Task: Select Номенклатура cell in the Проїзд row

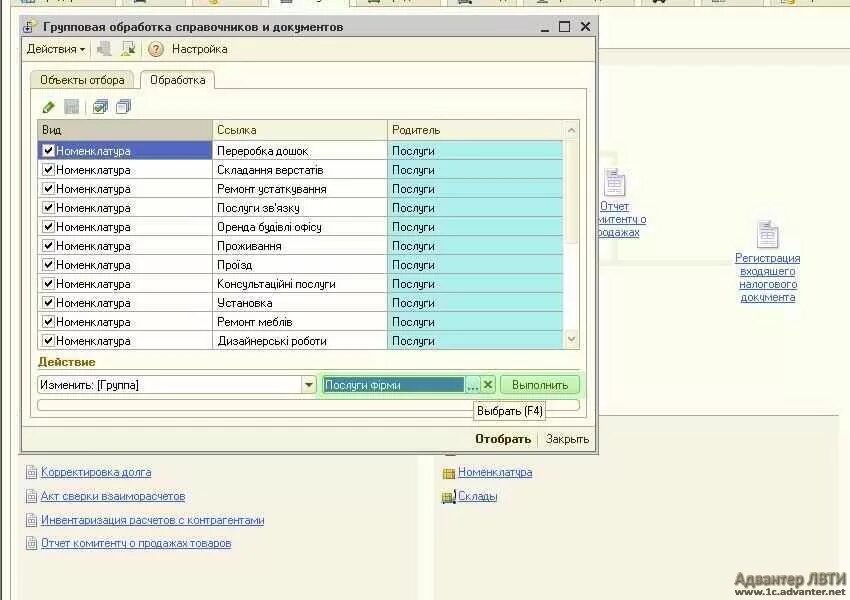Action: [125, 265]
